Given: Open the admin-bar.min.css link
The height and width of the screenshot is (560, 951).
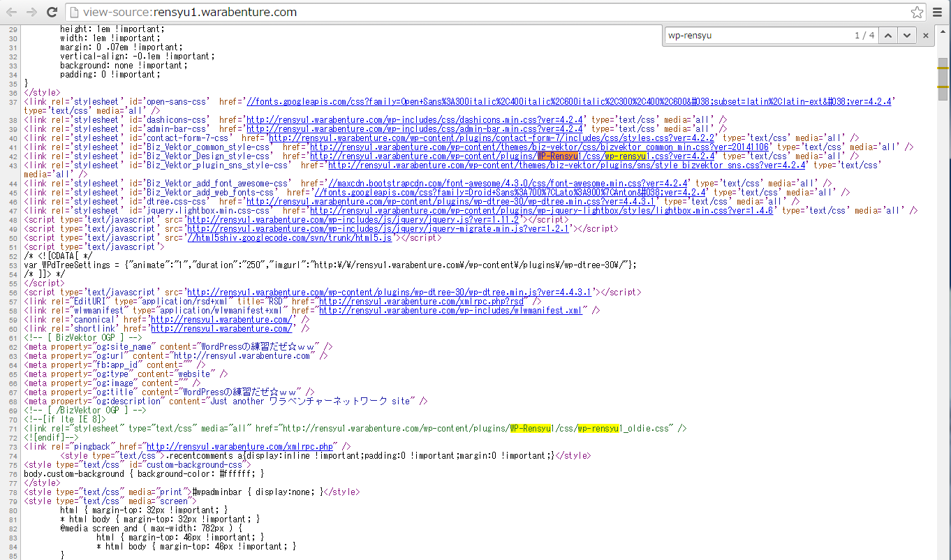Looking at the screenshot, I should 415,129.
